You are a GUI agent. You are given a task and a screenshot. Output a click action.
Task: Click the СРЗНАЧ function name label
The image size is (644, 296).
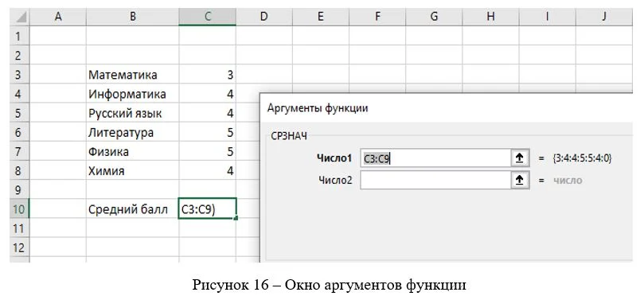[x=289, y=137]
